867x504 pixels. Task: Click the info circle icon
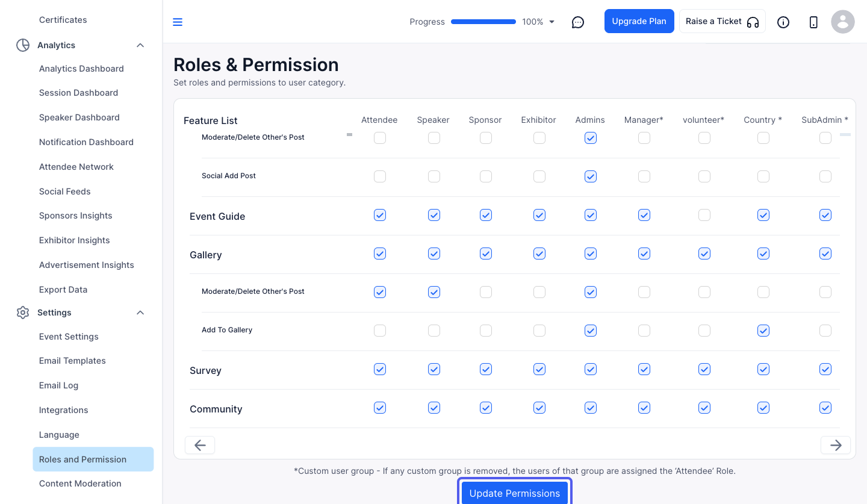pyautogui.click(x=783, y=22)
